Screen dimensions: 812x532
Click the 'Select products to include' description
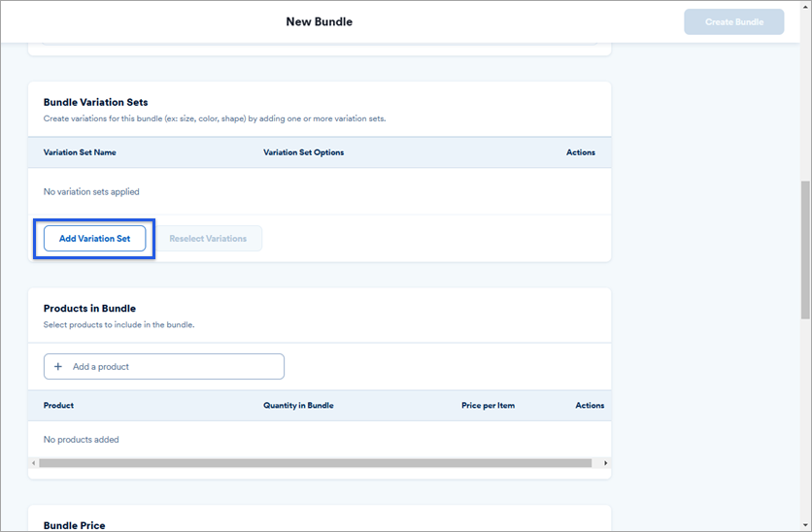coord(119,325)
